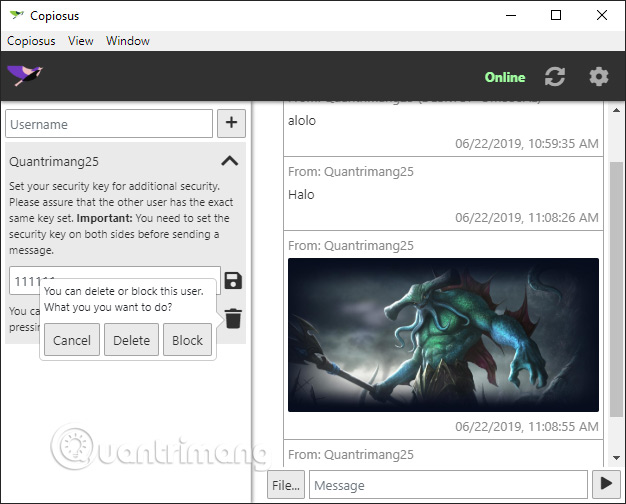Click the Copiosus title bar app icon

(x=17, y=15)
